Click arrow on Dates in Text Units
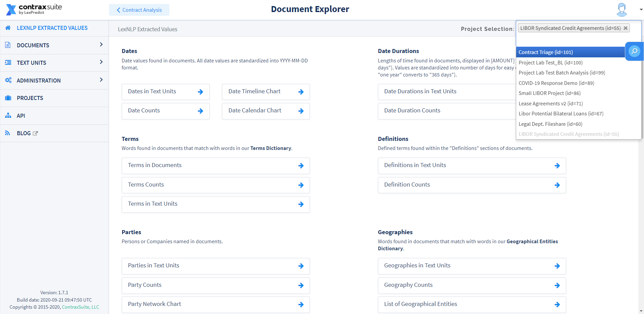644x314 pixels. tap(201, 92)
